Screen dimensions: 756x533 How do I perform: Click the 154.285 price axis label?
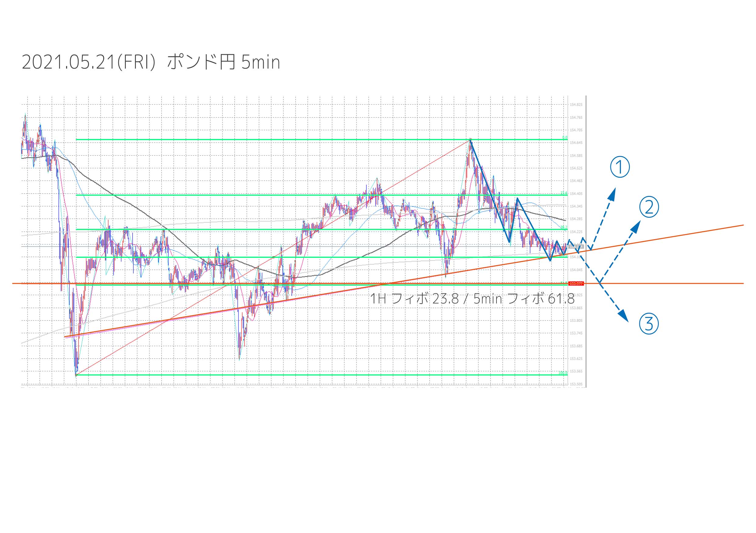(576, 219)
